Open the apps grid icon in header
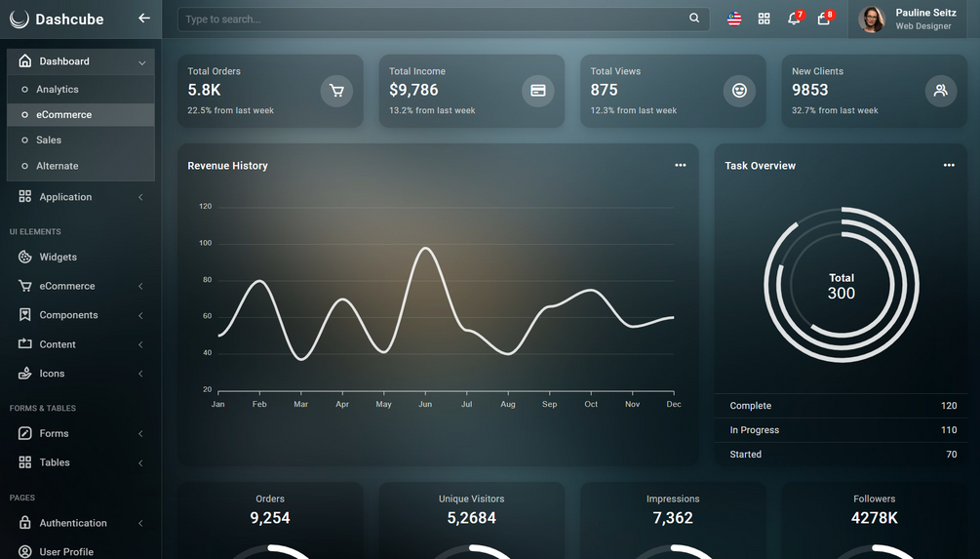 [x=764, y=19]
